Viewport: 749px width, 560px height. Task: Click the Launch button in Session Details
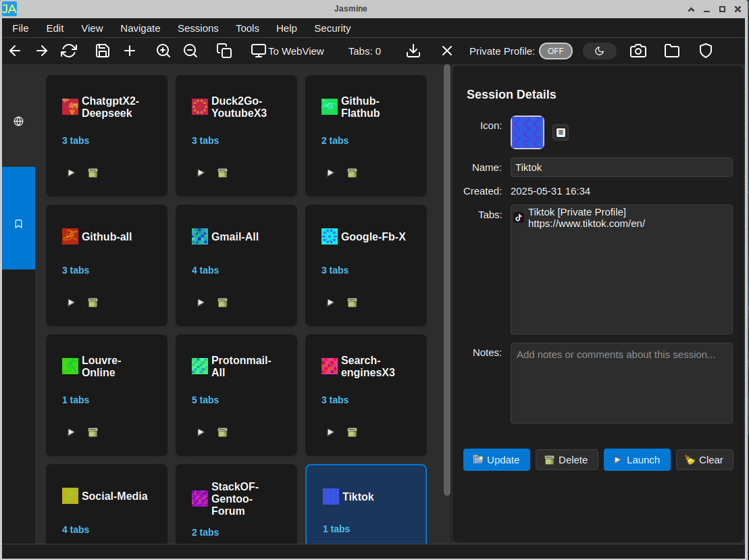[x=637, y=459]
